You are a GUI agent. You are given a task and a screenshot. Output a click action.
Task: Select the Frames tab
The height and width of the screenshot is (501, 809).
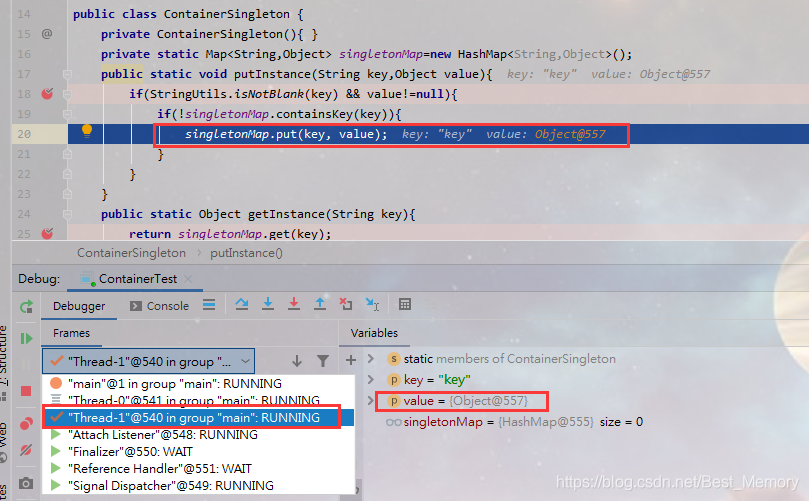tap(71, 333)
